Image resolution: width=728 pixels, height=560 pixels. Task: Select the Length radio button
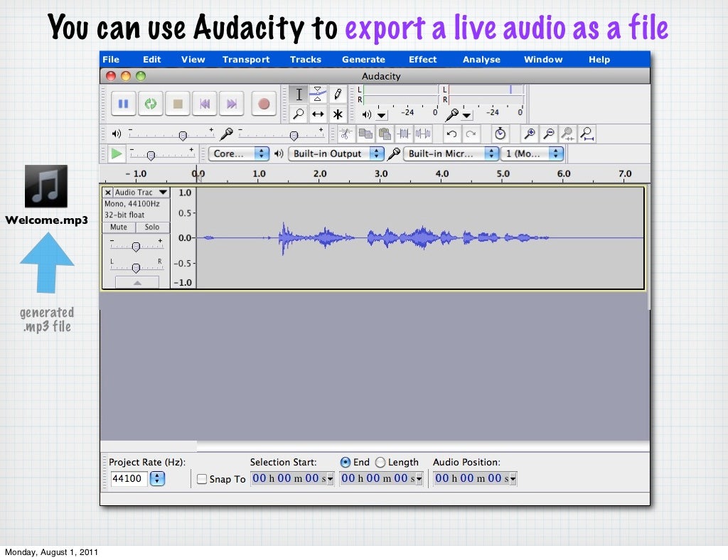380,462
